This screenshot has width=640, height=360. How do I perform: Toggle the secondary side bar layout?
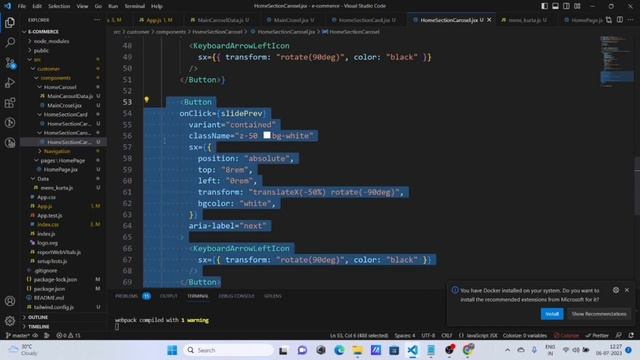coord(566,6)
